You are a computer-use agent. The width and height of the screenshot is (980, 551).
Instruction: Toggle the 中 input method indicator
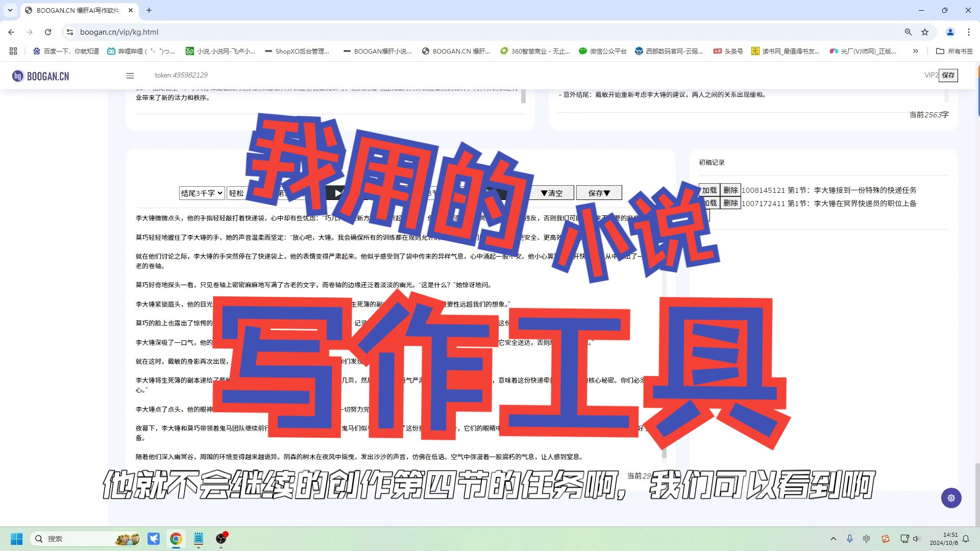point(867,539)
